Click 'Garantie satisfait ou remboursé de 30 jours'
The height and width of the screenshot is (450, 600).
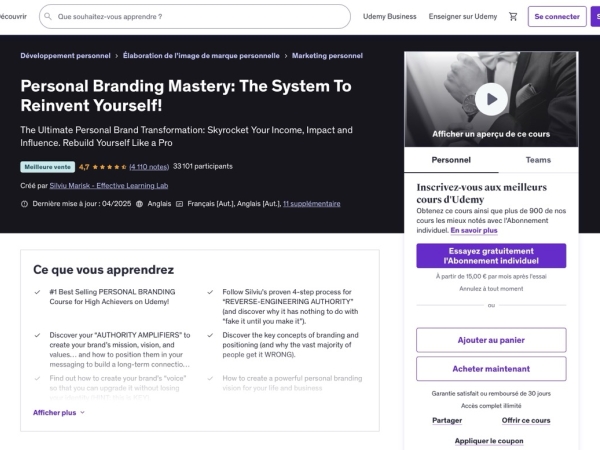click(491, 393)
